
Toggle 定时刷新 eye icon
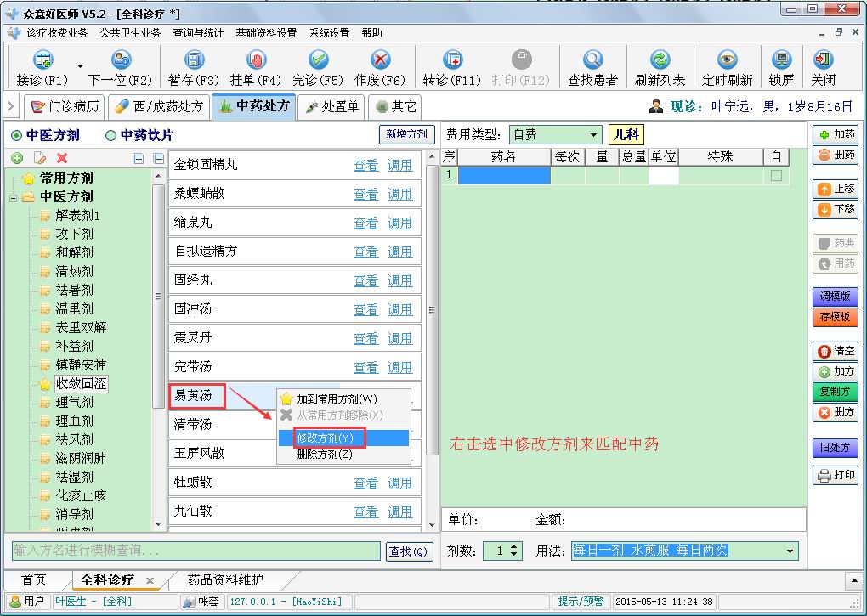pyautogui.click(x=727, y=59)
